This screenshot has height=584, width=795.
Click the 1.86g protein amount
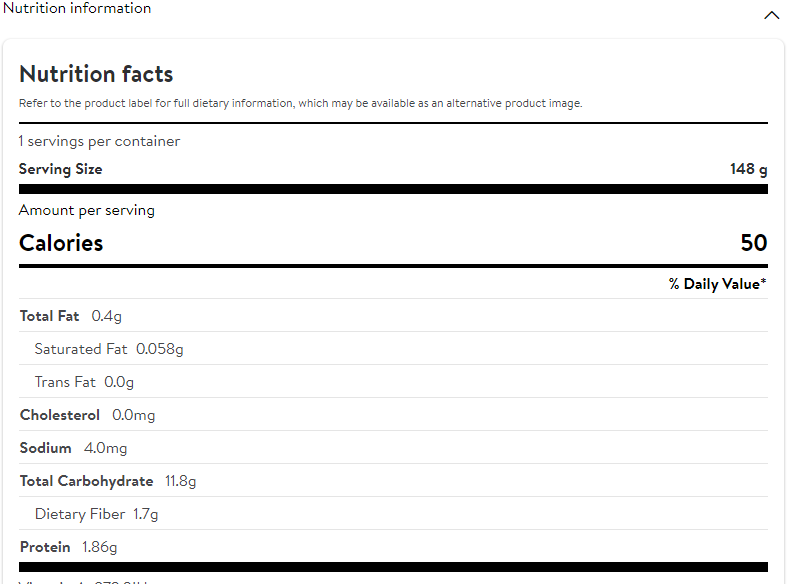point(99,547)
